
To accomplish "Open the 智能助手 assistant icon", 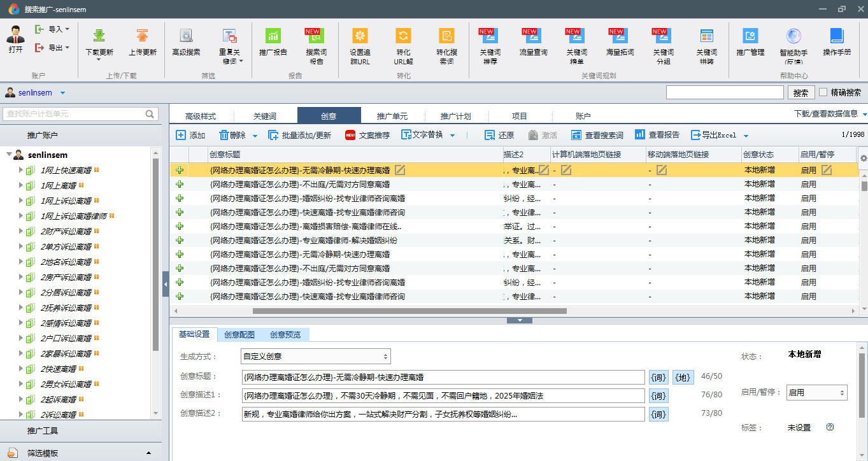I will [x=793, y=36].
